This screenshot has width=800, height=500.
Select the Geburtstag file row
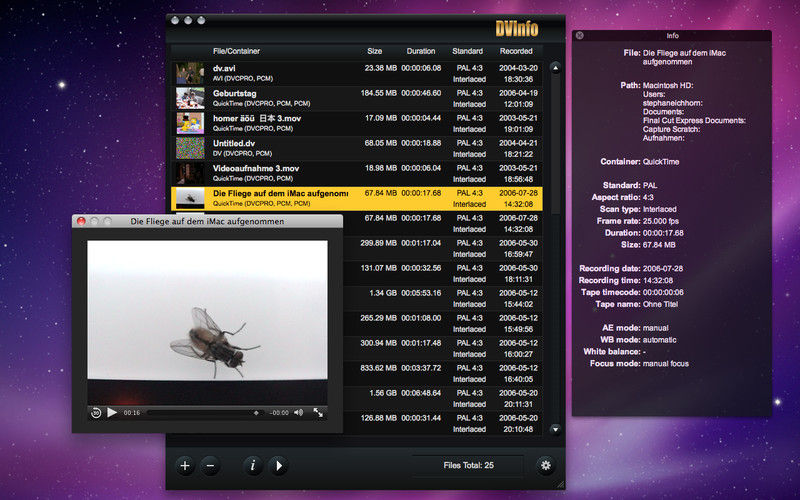point(357,98)
